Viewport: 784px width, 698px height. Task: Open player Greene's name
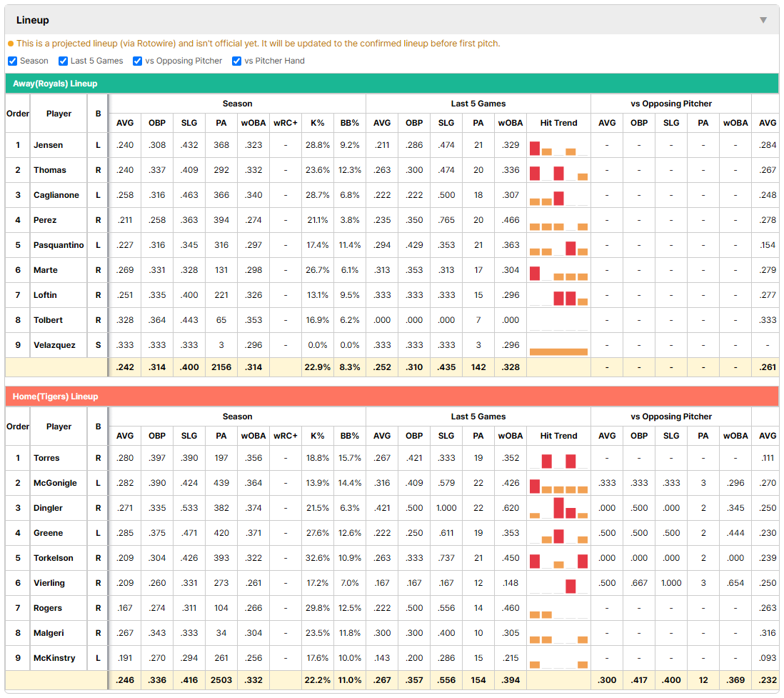(48, 533)
